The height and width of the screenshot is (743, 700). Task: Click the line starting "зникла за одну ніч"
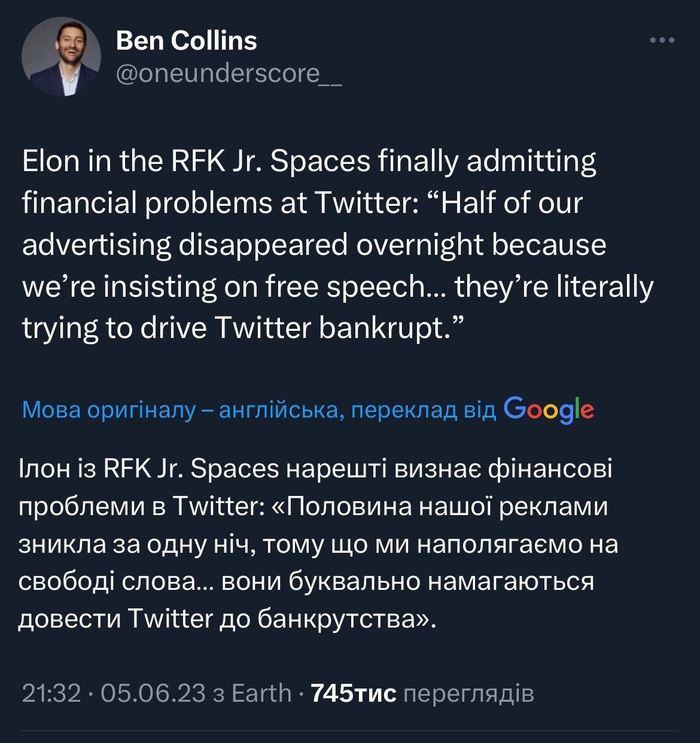point(319,544)
